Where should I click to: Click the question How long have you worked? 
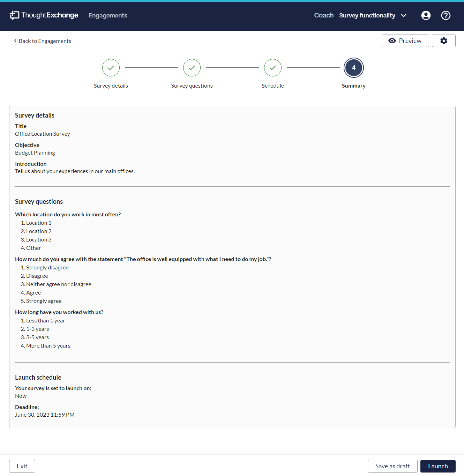(x=59, y=312)
